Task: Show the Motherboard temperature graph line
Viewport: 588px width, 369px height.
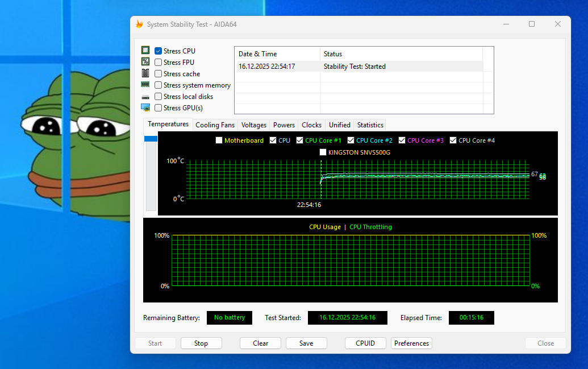Action: tap(219, 140)
